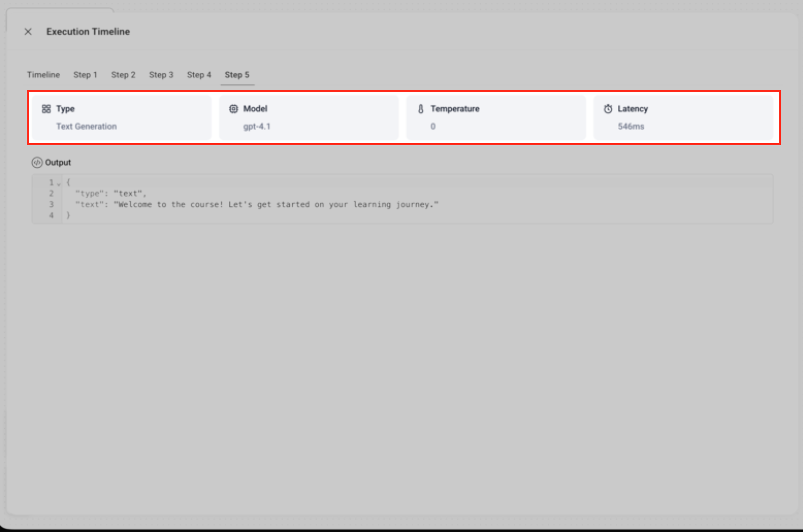Click the Model chip icon
The height and width of the screenshot is (532, 803).
(x=233, y=109)
